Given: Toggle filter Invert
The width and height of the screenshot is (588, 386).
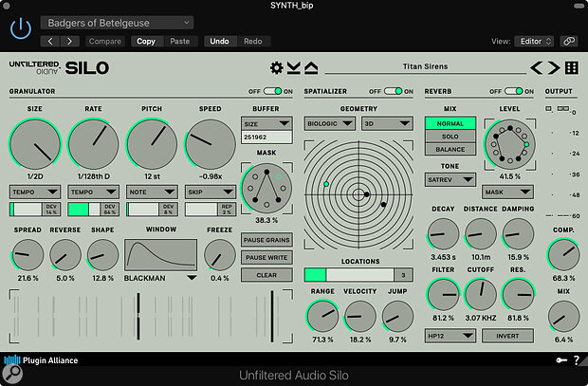Looking at the screenshot, I should 507,336.
